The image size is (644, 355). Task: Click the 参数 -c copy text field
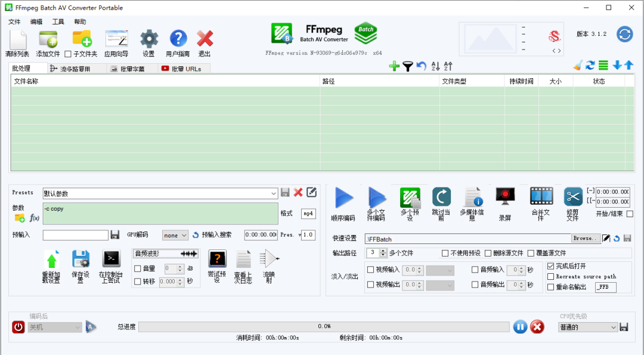point(160,214)
